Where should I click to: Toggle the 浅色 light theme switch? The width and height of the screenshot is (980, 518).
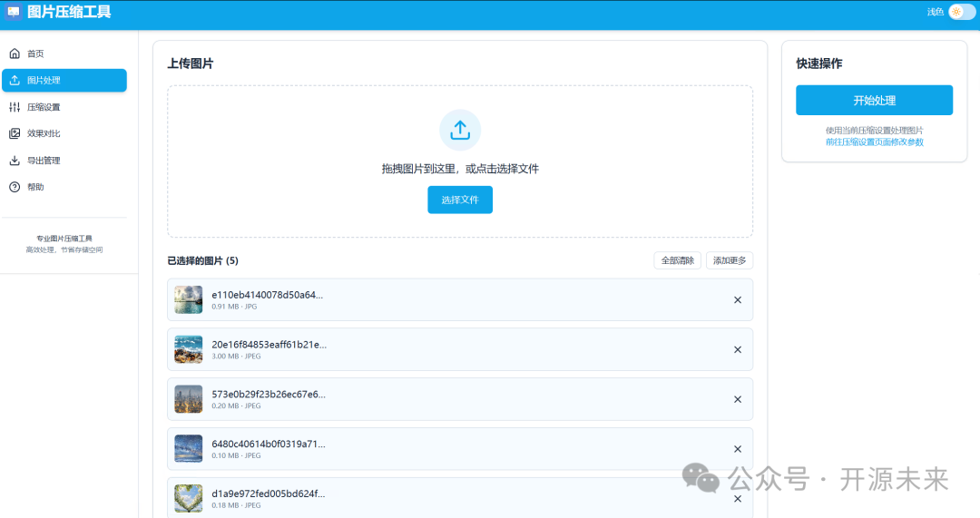coord(961,12)
